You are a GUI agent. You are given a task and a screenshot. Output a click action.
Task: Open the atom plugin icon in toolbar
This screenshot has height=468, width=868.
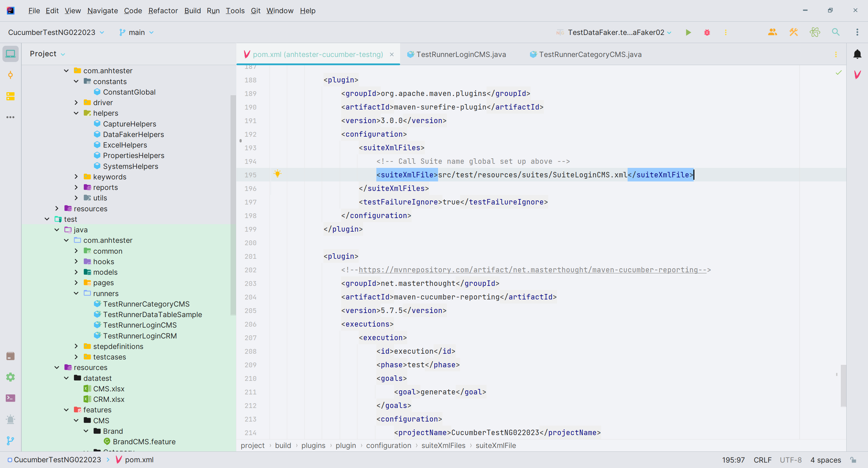[815, 33]
